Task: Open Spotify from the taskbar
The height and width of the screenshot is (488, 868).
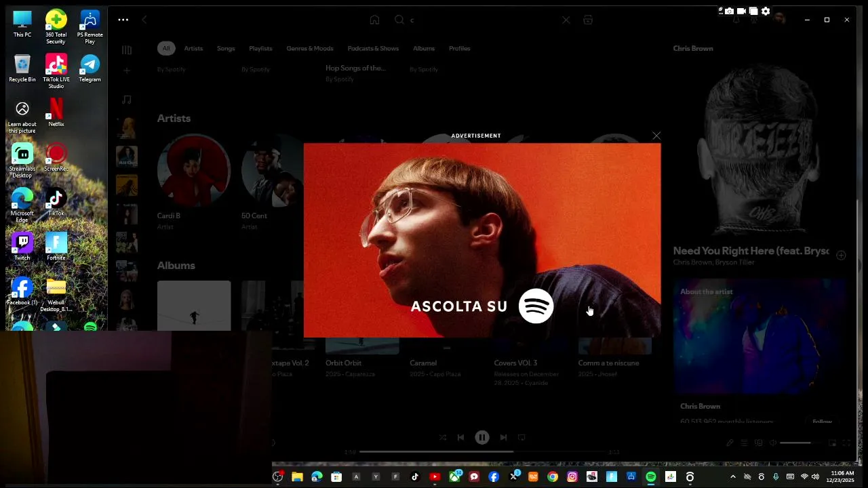Action: click(x=651, y=477)
